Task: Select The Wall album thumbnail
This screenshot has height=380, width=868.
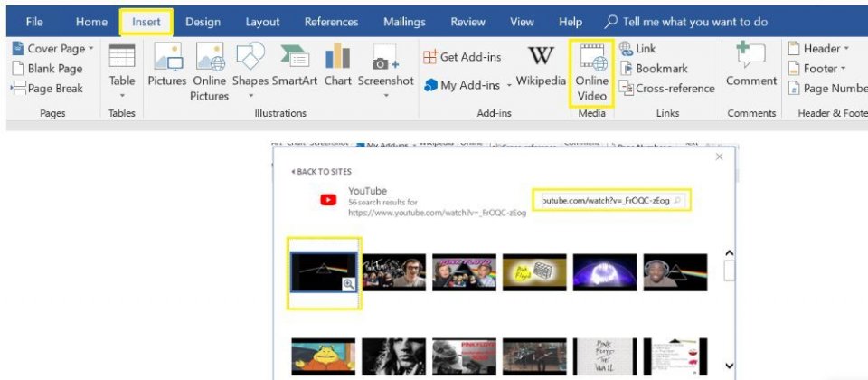Action: (x=605, y=356)
